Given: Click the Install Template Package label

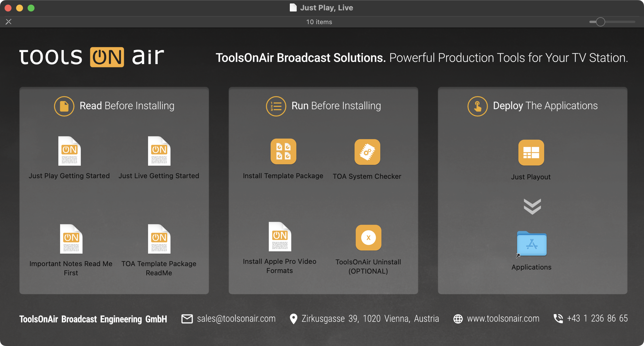Looking at the screenshot, I should [x=283, y=176].
